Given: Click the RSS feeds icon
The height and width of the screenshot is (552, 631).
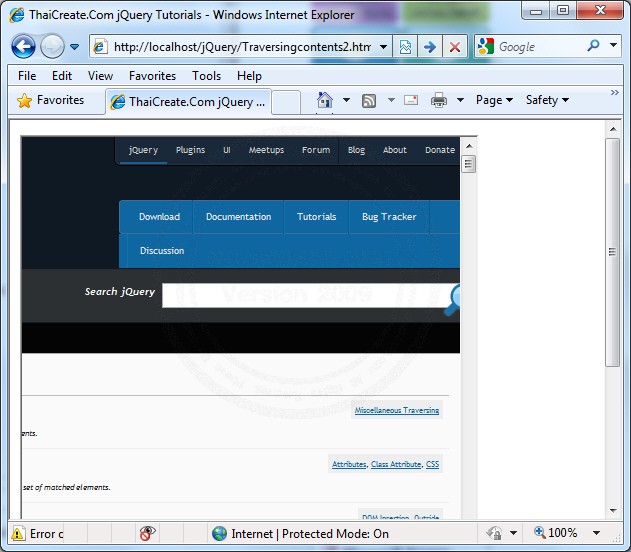Looking at the screenshot, I should (x=369, y=101).
